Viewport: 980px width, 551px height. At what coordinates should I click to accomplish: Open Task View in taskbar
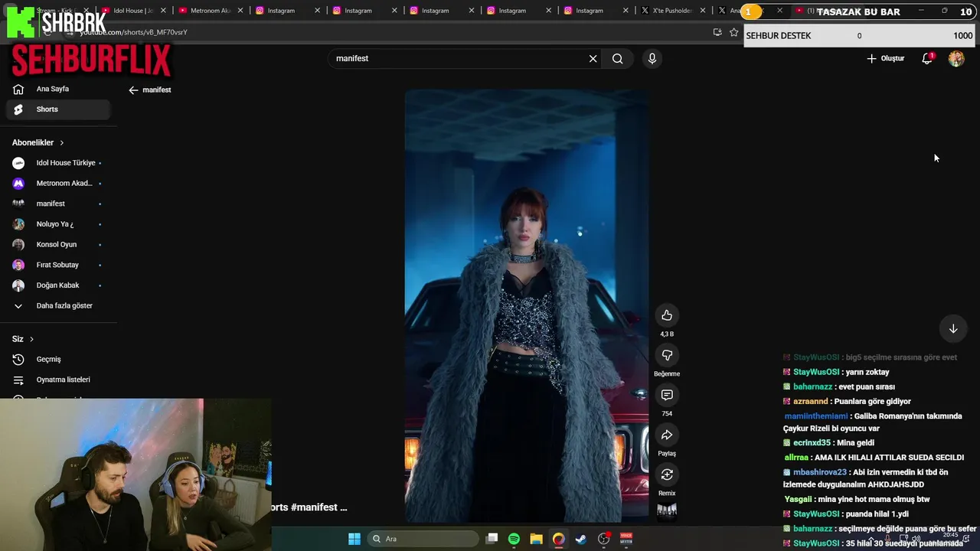tap(492, 539)
